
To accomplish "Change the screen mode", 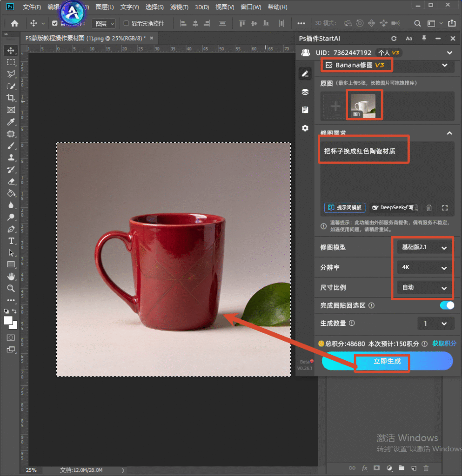I will pyautogui.click(x=11, y=350).
